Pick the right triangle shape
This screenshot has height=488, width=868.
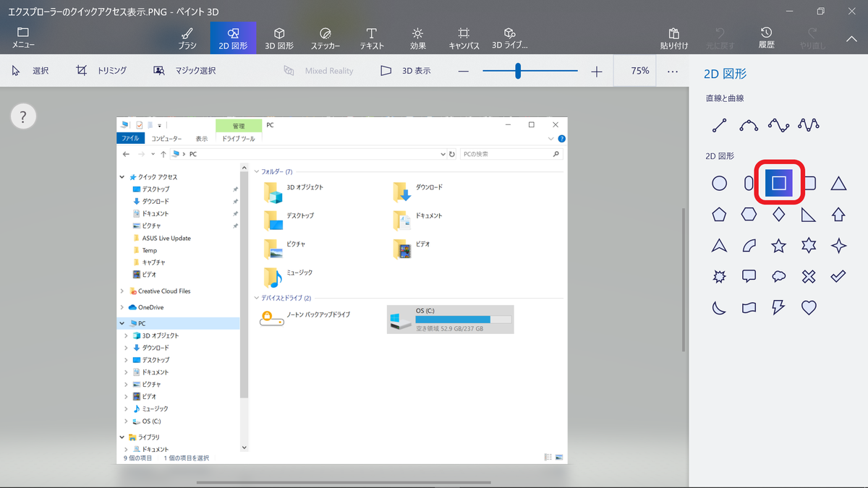(809, 214)
